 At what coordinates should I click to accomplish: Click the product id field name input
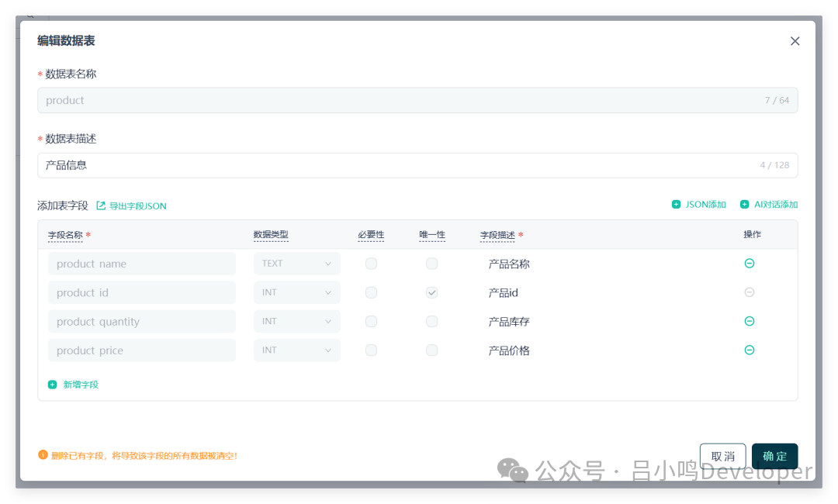tap(142, 292)
